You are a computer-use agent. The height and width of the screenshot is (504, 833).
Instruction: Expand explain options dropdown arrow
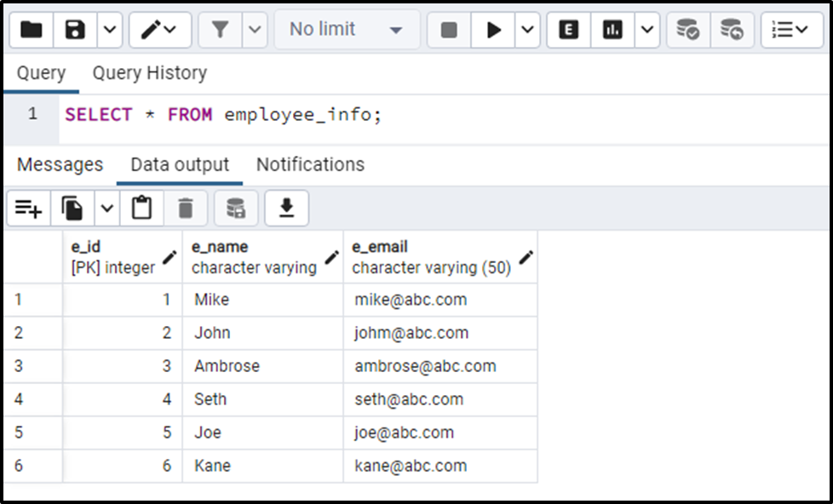click(647, 30)
